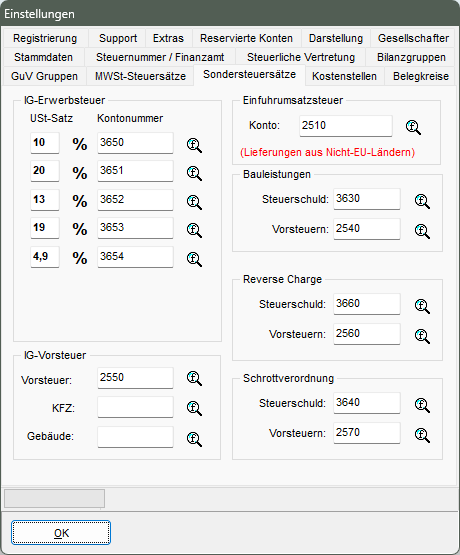
Task: Edit USt-Satz field showing 13
Action: click(x=45, y=200)
